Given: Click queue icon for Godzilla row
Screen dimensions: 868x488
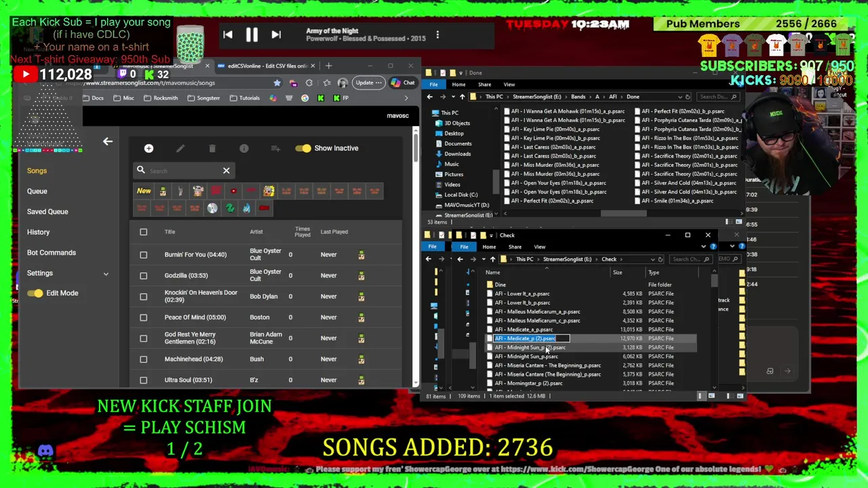Looking at the screenshot, I should (361, 275).
